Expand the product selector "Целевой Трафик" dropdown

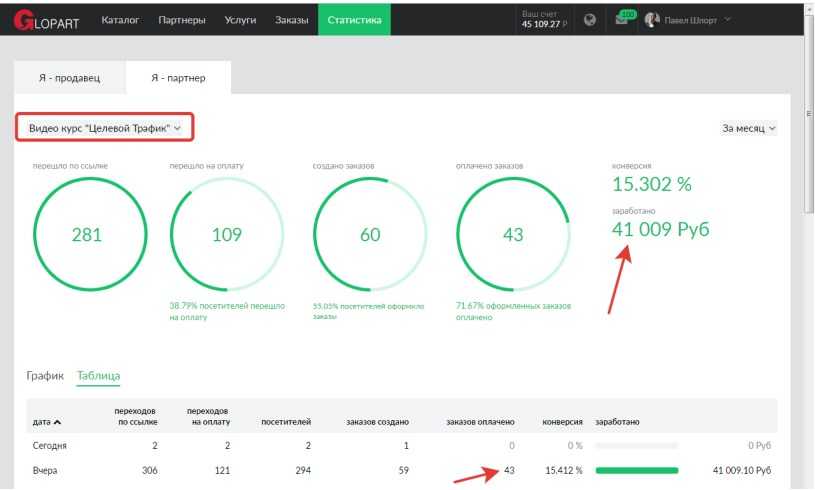[105, 128]
